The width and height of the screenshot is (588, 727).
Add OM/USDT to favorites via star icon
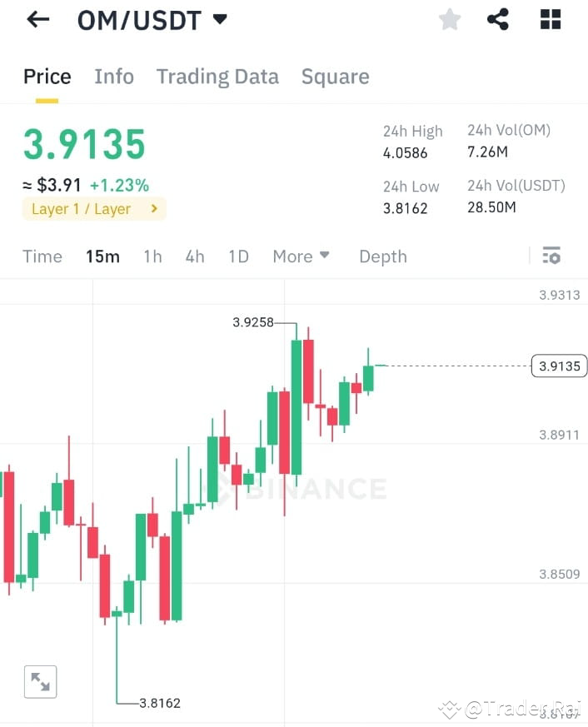coord(449,19)
